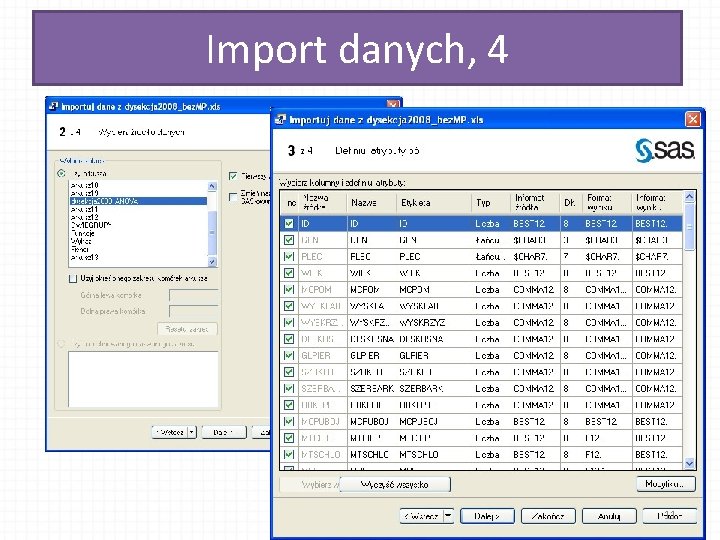Viewport: 720px width, 540px height.
Task: Click the large empty list box in back window
Action: click(x=143, y=379)
